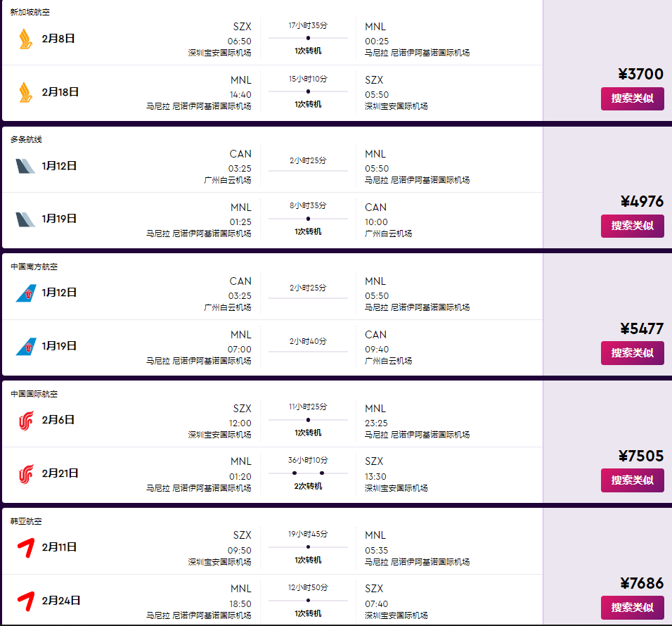Image resolution: width=672 pixels, height=626 pixels.
Task: Click 搜索类似 button for ¥5477 fare
Action: pyautogui.click(x=632, y=353)
